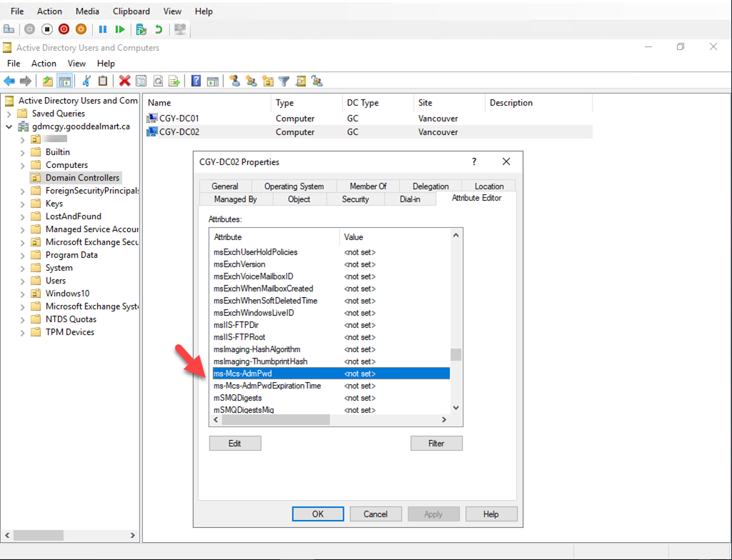
Task: Click the black square Turn Off VM icon
Action: [x=46, y=29]
